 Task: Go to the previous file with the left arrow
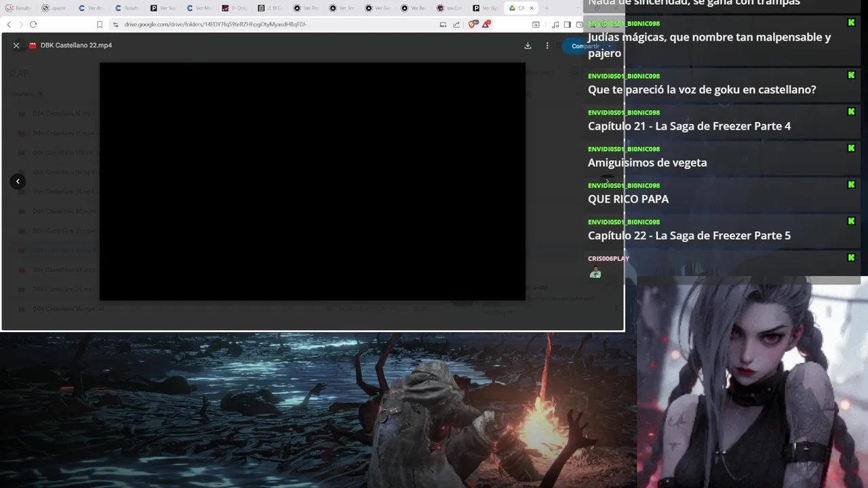[x=18, y=181]
